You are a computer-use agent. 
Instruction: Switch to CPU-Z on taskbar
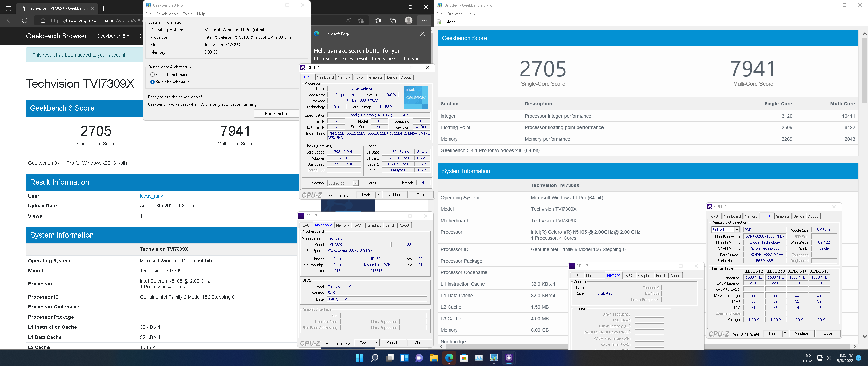point(509,358)
